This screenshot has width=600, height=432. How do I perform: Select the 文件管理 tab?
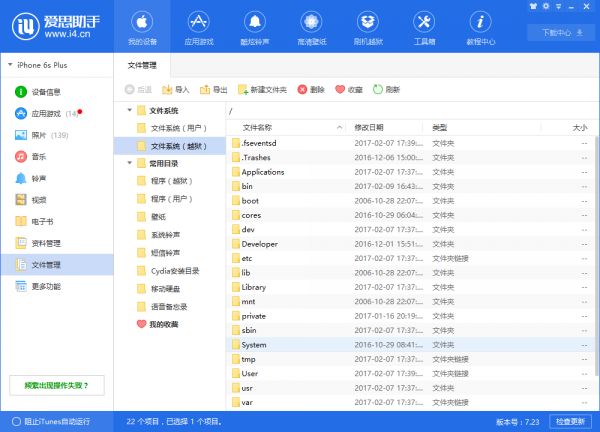(142, 65)
